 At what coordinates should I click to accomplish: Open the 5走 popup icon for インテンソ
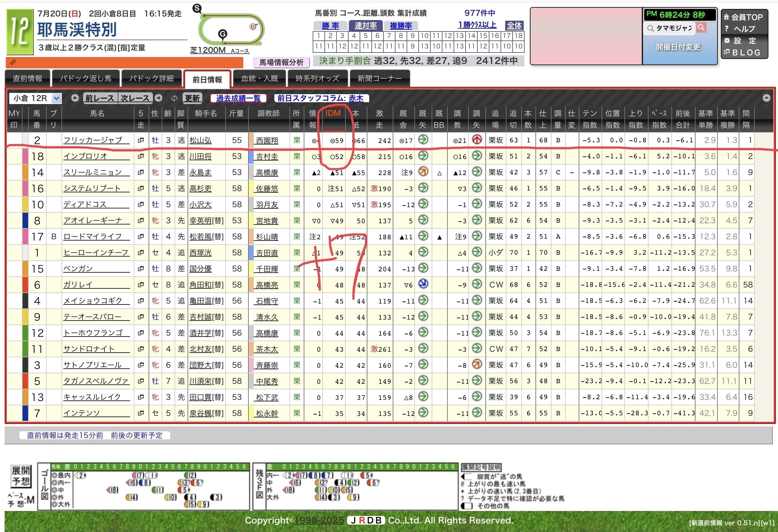coord(141,413)
